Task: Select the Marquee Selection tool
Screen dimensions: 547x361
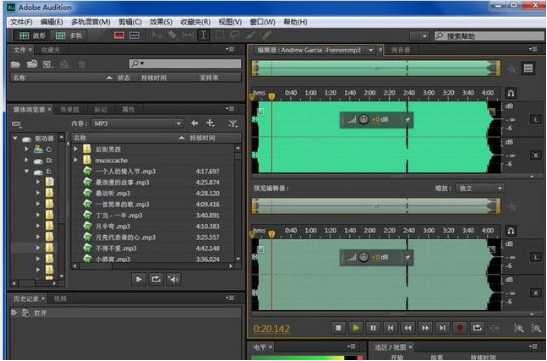Action: pos(220,35)
